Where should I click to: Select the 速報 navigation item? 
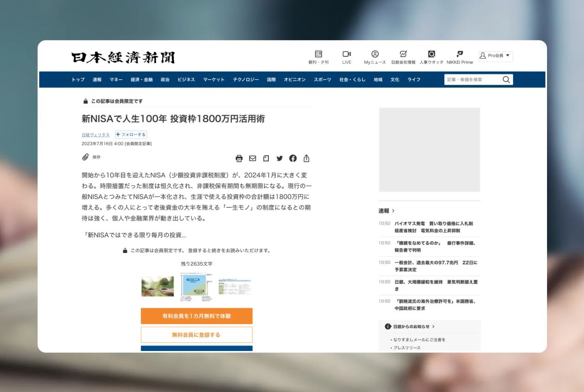[x=97, y=80]
